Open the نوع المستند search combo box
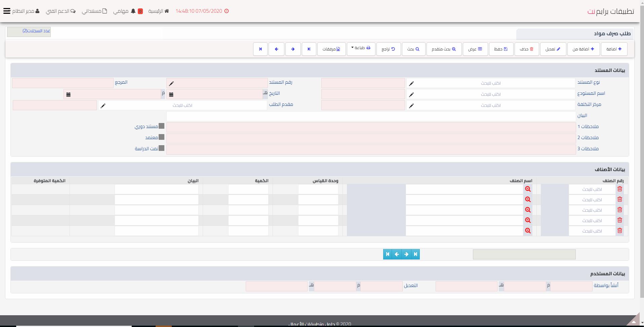Screen dimensions: 644x327 coord(490,83)
